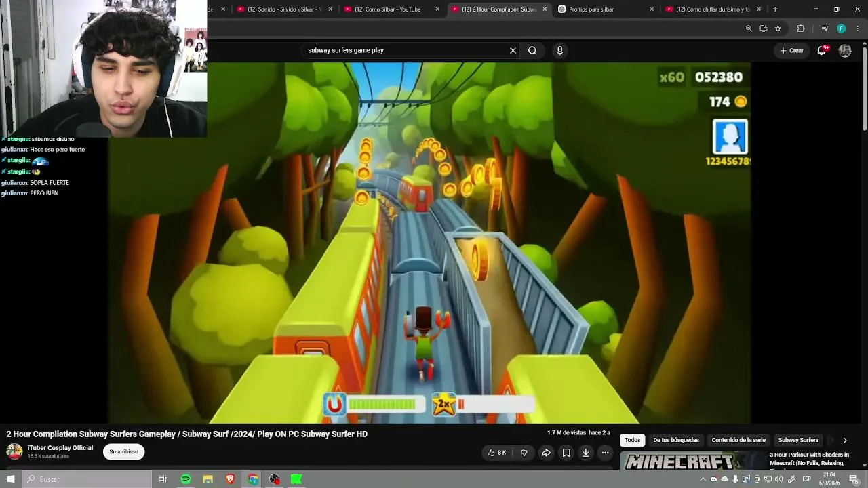Open File Explorer from the taskbar
This screenshot has height=488, width=868.
208,479
